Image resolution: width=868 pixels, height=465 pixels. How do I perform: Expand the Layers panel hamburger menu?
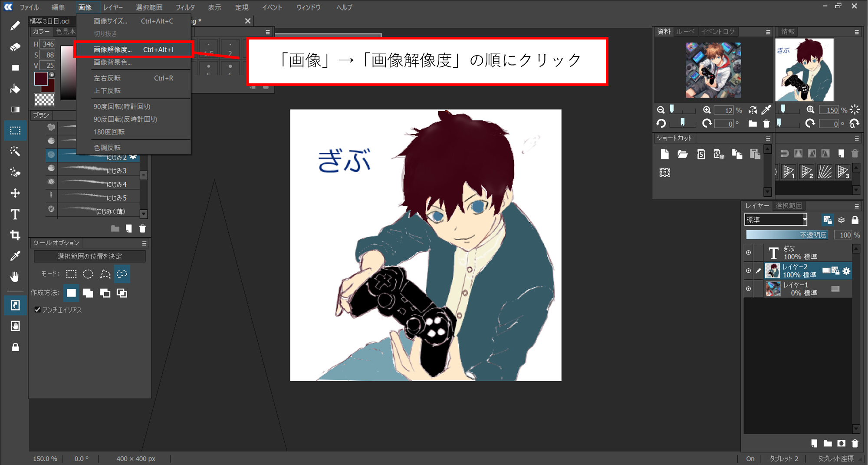tap(856, 206)
